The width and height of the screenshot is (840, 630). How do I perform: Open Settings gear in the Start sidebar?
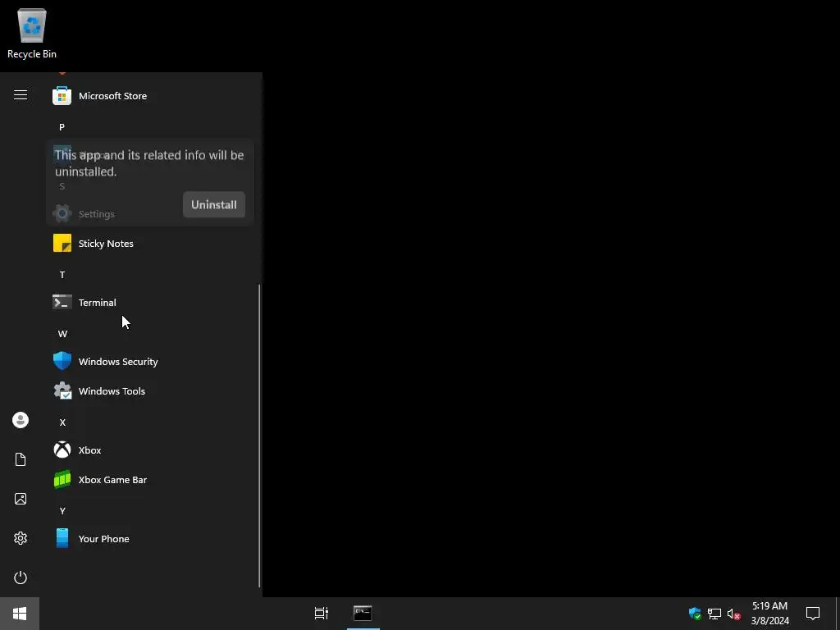tap(21, 538)
